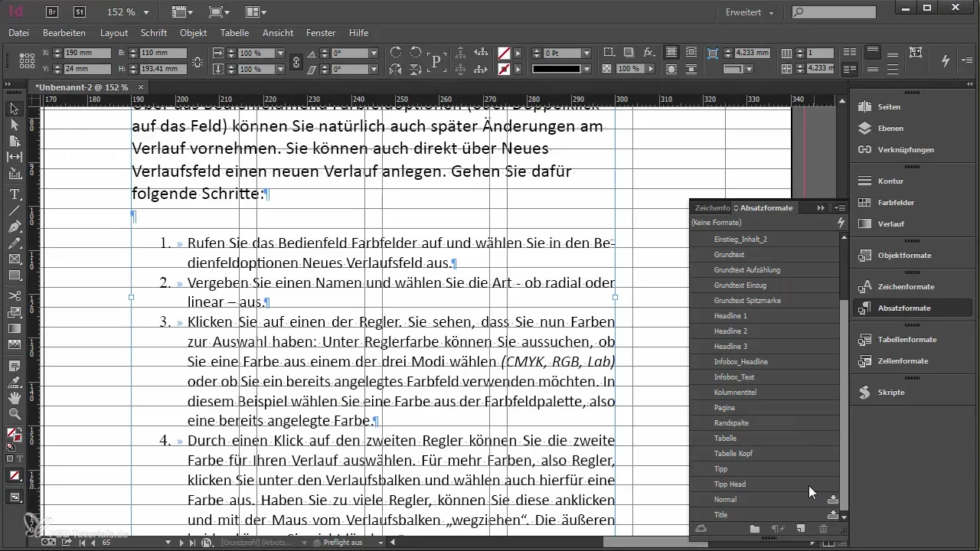Open effects fx button in control bar

(648, 53)
